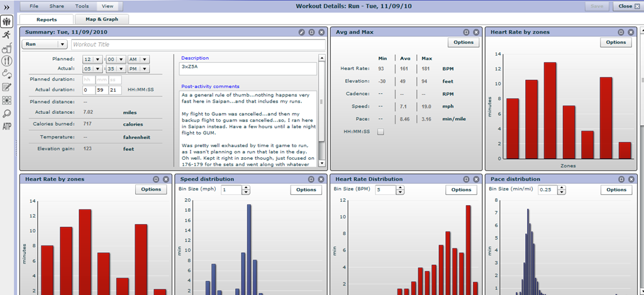The height and width of the screenshot is (295, 644).
Task: Click the running figure sidebar icon
Action: tap(6, 35)
